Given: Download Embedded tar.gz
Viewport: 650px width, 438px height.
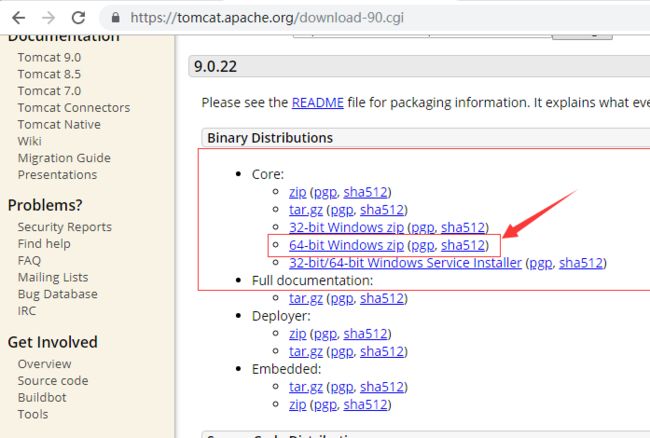Looking at the screenshot, I should point(306,387).
